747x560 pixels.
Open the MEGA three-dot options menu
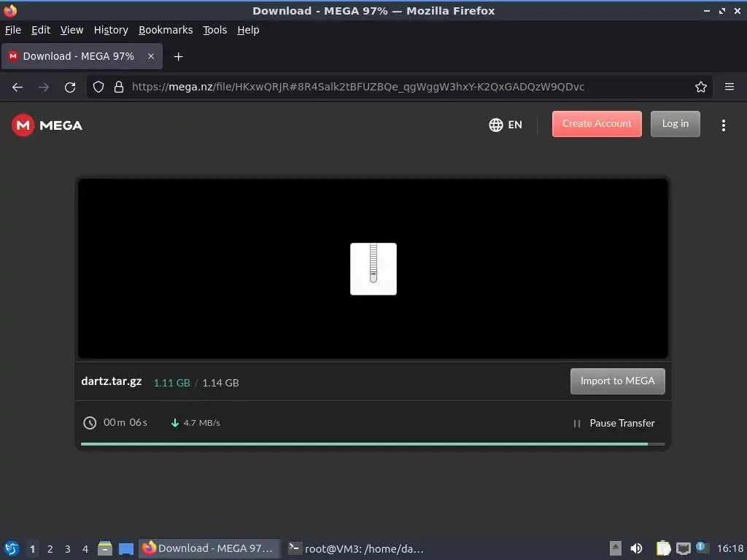tap(723, 125)
